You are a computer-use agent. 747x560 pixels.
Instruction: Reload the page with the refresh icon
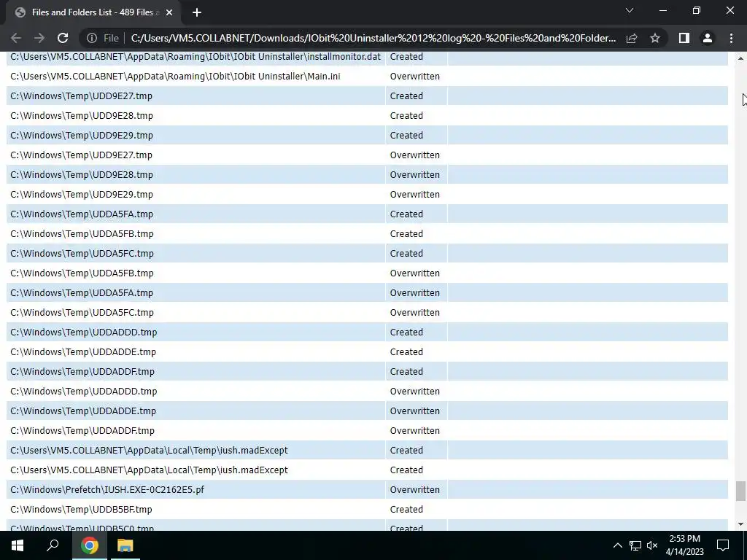[63, 38]
